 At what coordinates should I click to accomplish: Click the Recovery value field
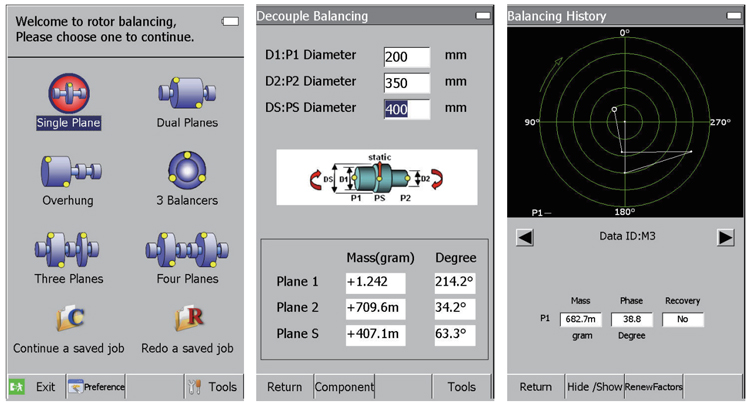tap(682, 319)
